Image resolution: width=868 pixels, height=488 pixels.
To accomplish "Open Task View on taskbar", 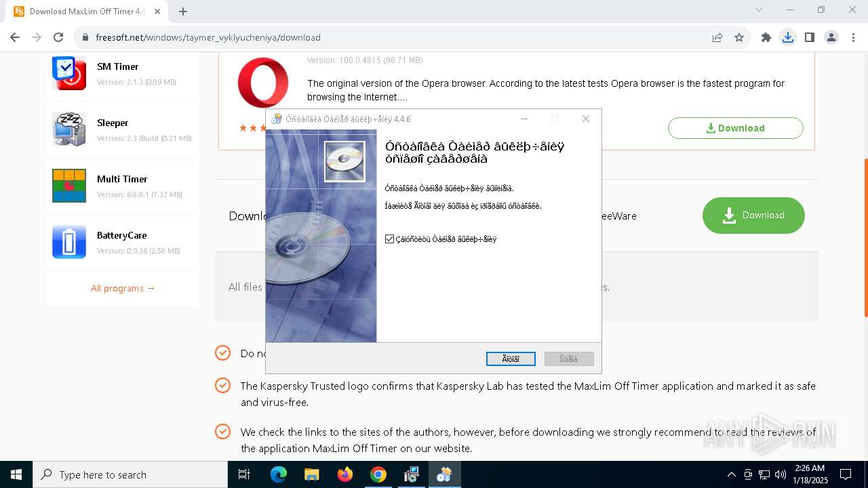I will tap(244, 474).
